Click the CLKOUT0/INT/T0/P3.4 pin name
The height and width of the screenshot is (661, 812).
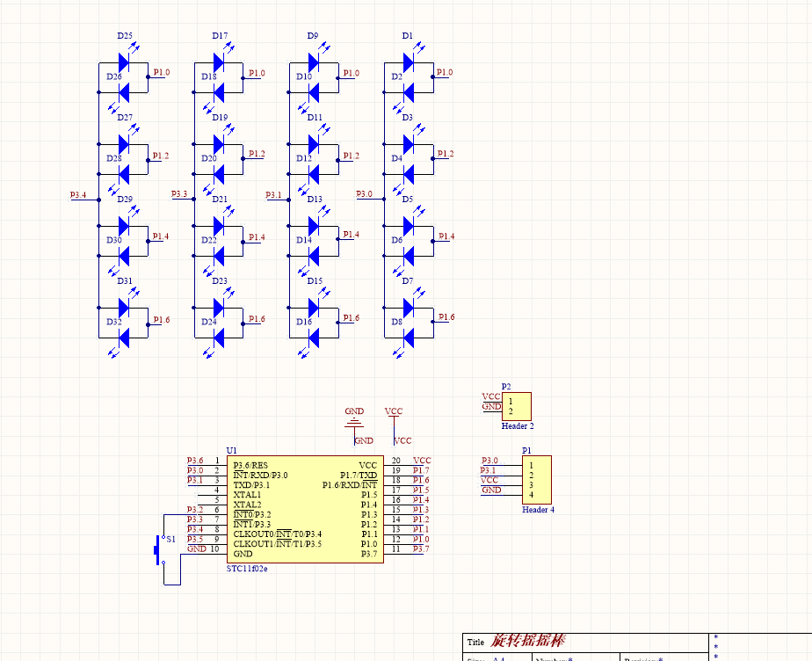tap(278, 534)
